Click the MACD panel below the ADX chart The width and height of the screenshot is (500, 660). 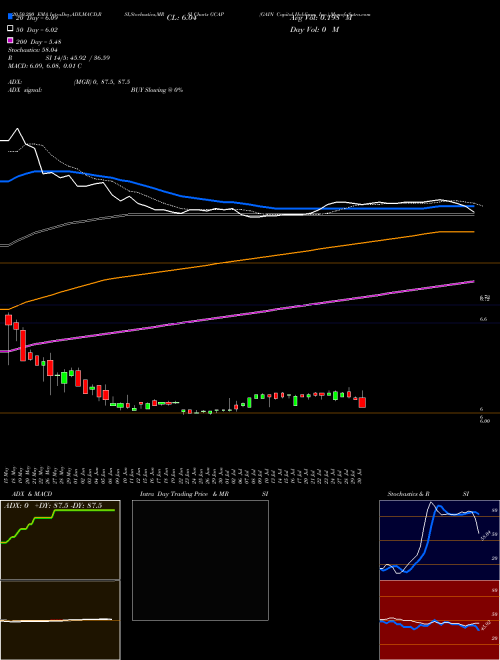[x=60, y=620]
